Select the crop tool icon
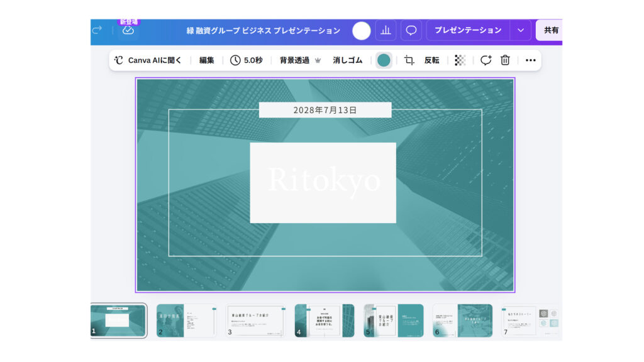This screenshot has width=644, height=362. point(409,60)
